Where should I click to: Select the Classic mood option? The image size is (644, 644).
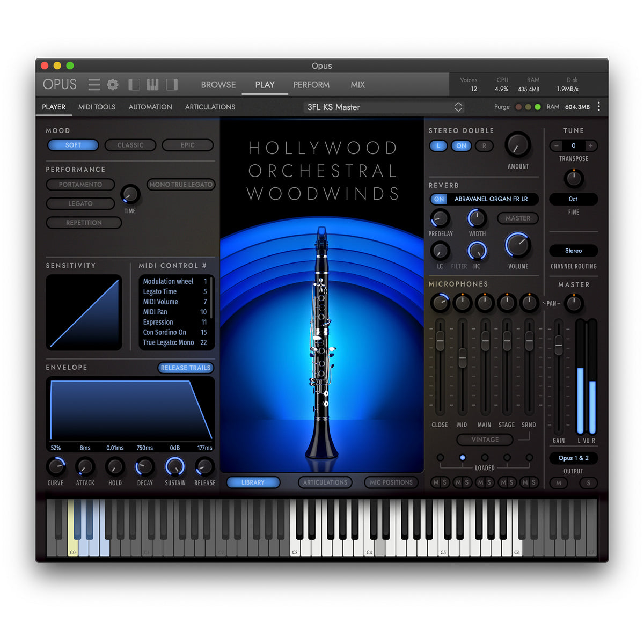point(130,145)
